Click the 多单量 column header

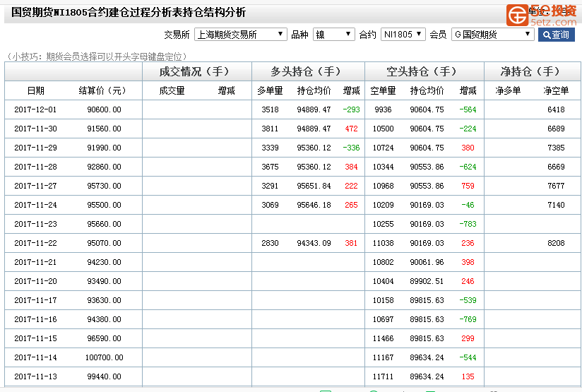coord(271,90)
